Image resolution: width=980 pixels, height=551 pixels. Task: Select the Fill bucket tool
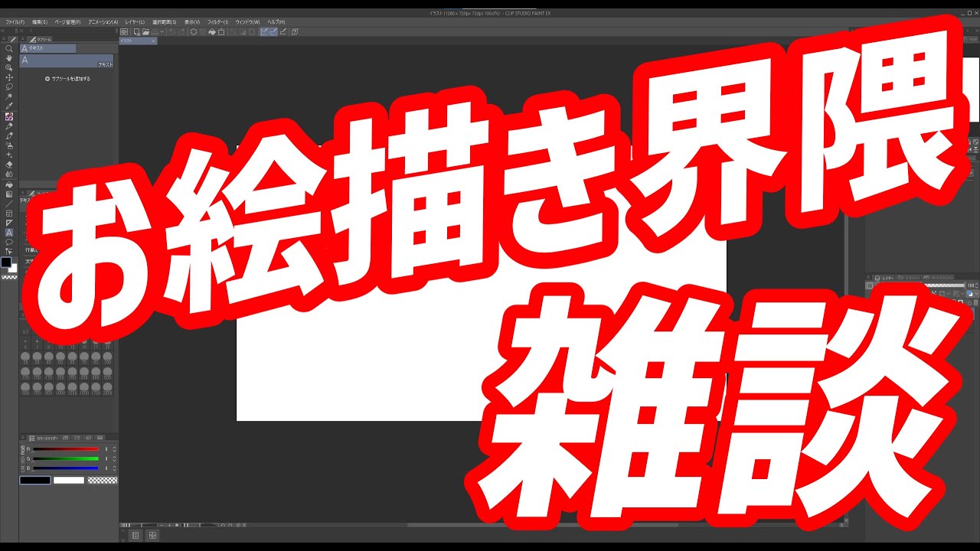coord(9,184)
